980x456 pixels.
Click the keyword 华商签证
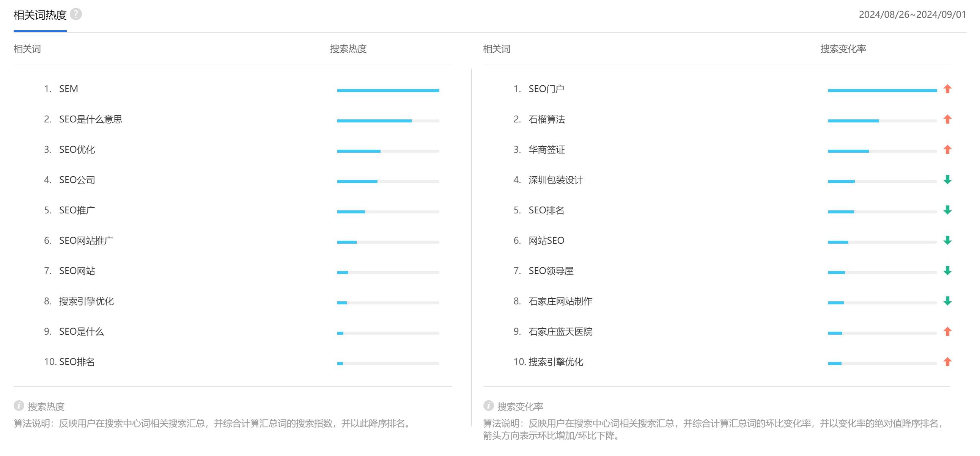click(x=547, y=150)
